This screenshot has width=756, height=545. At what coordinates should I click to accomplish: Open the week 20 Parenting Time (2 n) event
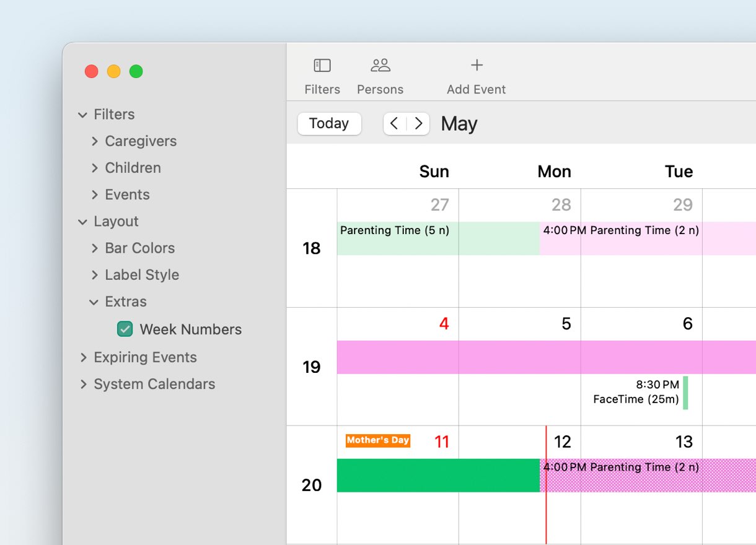pyautogui.click(x=648, y=476)
